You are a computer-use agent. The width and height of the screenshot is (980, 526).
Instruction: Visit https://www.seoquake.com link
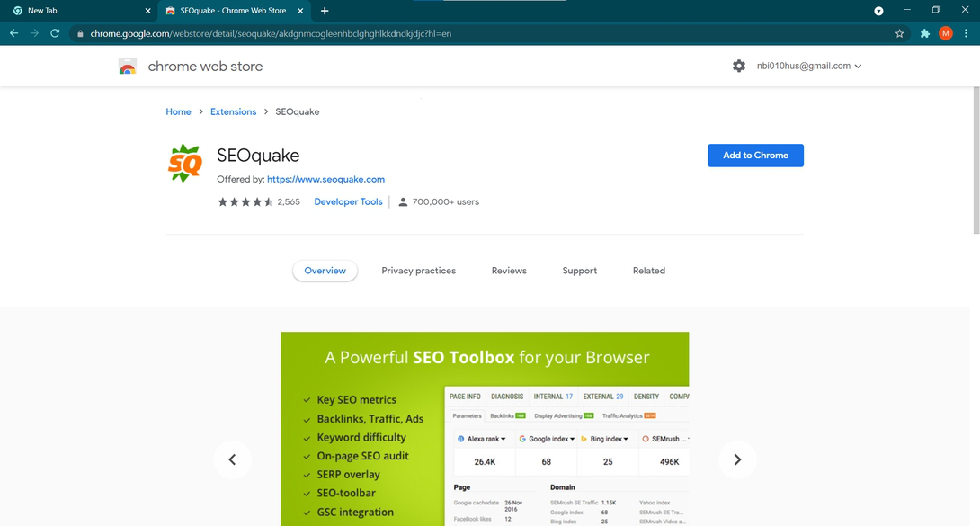tap(325, 179)
